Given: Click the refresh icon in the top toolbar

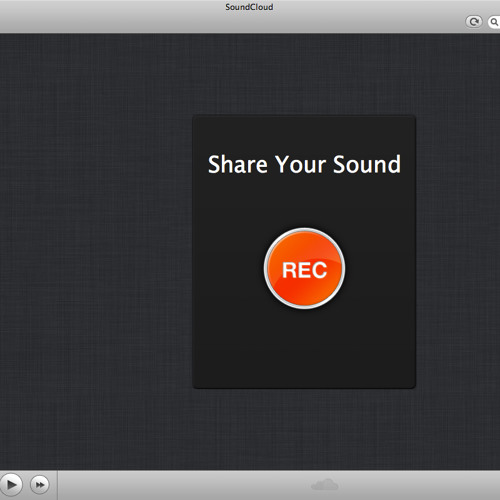Looking at the screenshot, I should coord(474,22).
